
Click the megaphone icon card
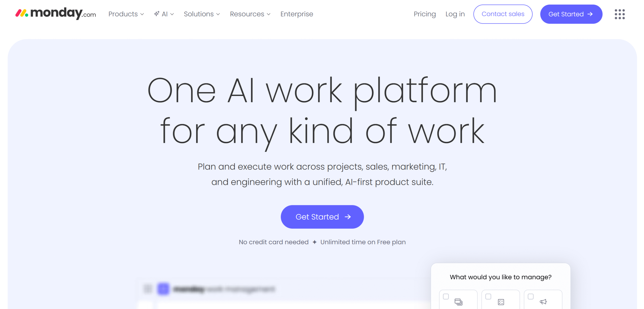pos(543,299)
